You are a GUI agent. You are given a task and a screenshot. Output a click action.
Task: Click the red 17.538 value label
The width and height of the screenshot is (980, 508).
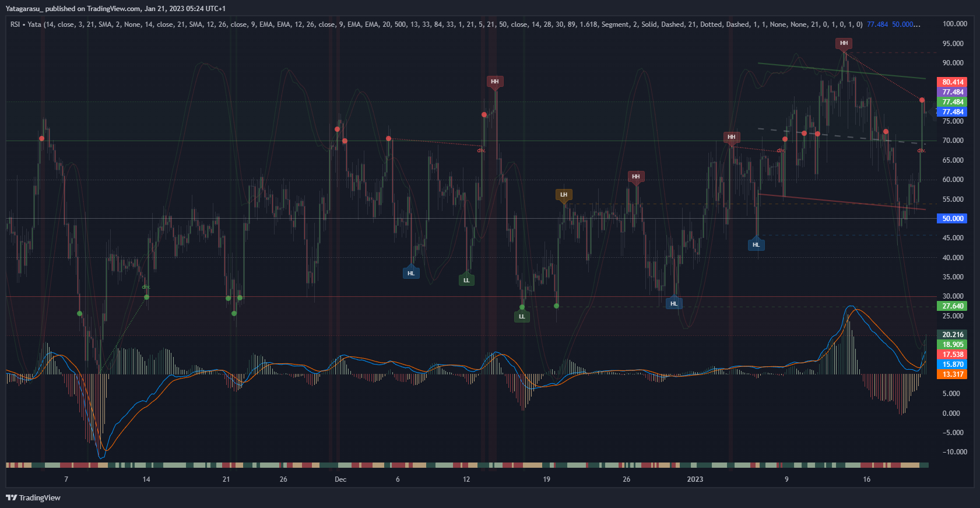click(x=953, y=355)
